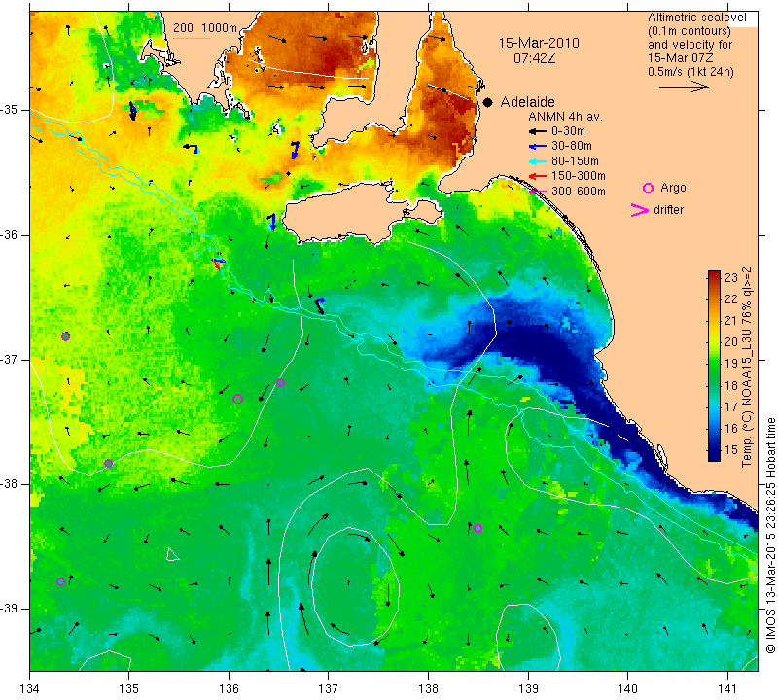Click the cyan 200 1000m isobath legend line
The height and width of the screenshot is (700, 778).
coord(192,38)
